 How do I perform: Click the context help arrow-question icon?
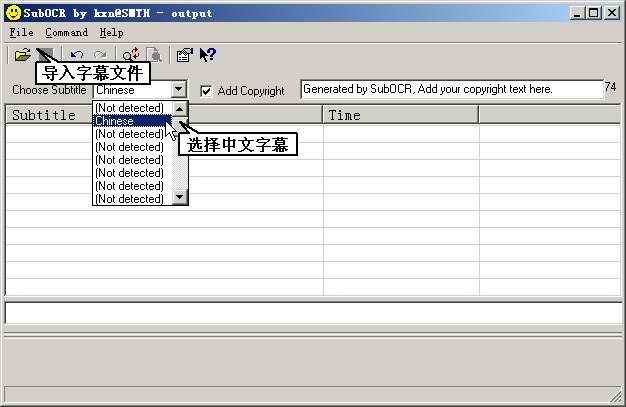pos(207,55)
